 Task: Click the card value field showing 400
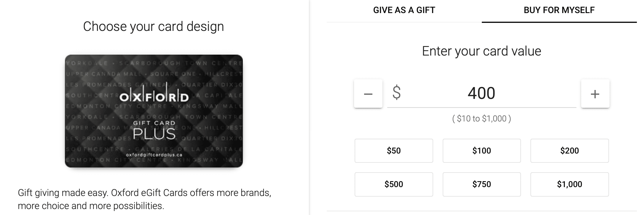pyautogui.click(x=481, y=93)
